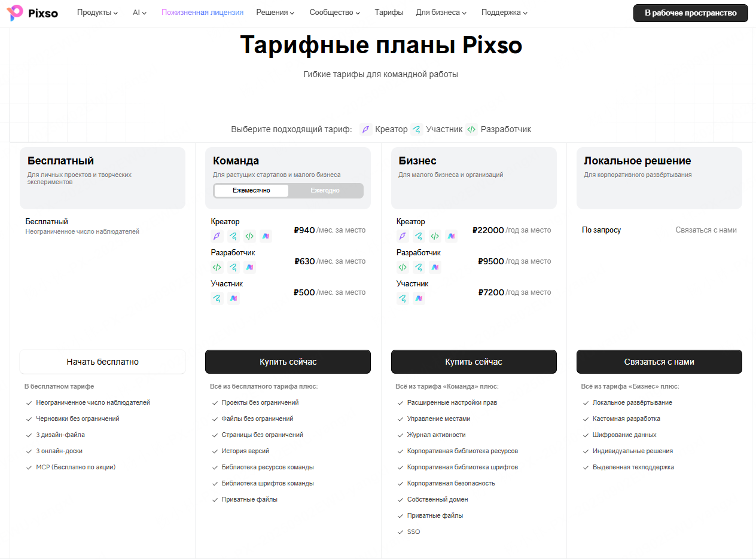Click AI gradient icon in Команда Разработчик row
This screenshot has height=559, width=756.
tap(249, 267)
